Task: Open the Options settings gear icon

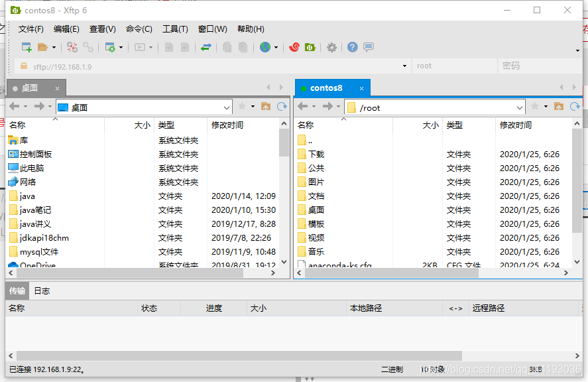Action: click(330, 47)
